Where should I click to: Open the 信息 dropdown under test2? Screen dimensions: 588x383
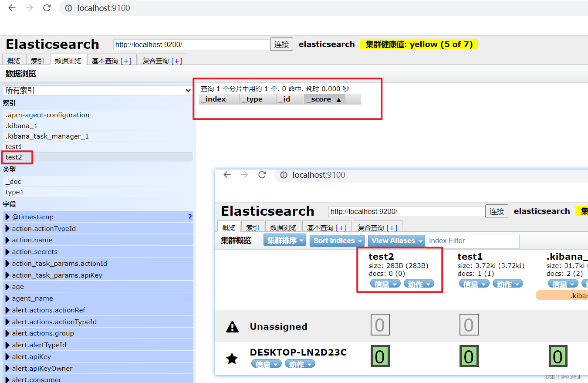pos(385,284)
